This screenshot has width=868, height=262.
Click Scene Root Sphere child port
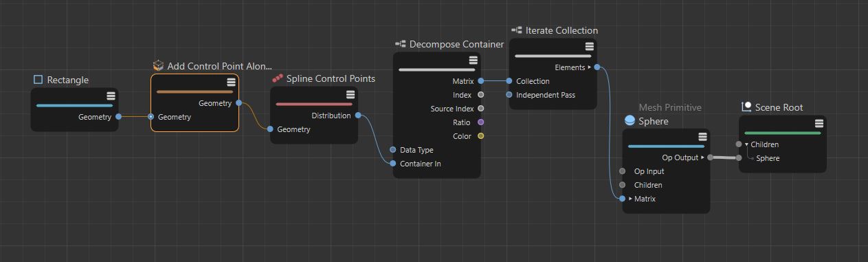click(x=739, y=158)
